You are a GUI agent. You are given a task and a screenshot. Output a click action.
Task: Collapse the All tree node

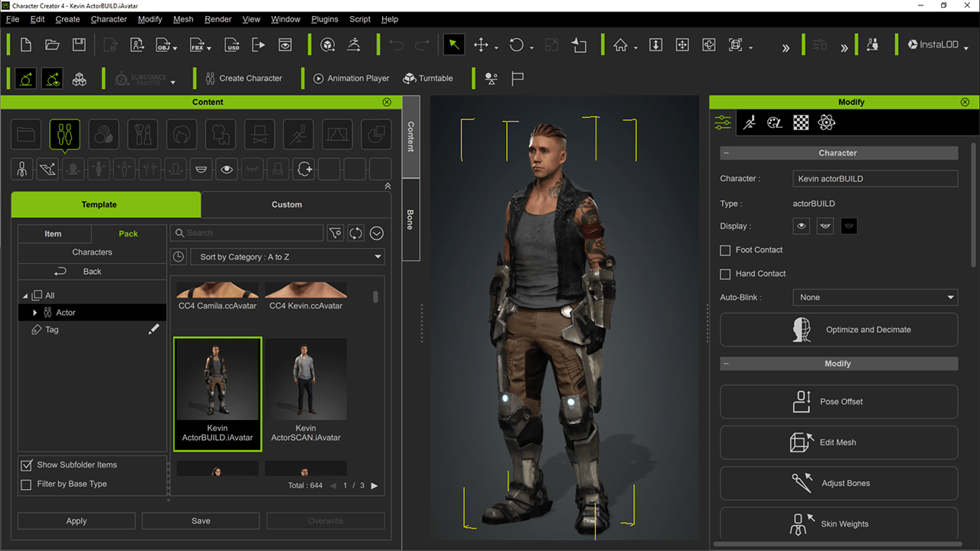(x=25, y=295)
